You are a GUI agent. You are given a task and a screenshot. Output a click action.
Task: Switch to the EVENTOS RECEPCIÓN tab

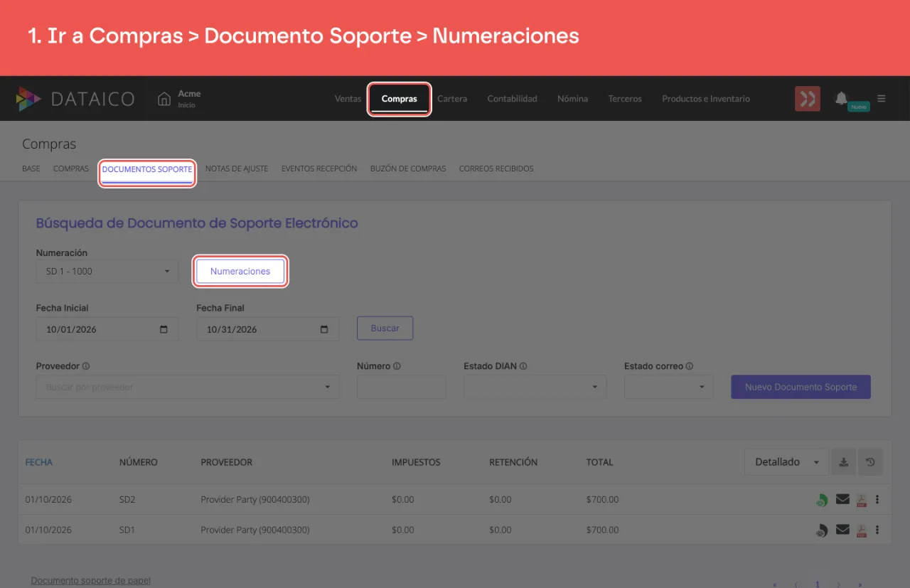click(319, 169)
